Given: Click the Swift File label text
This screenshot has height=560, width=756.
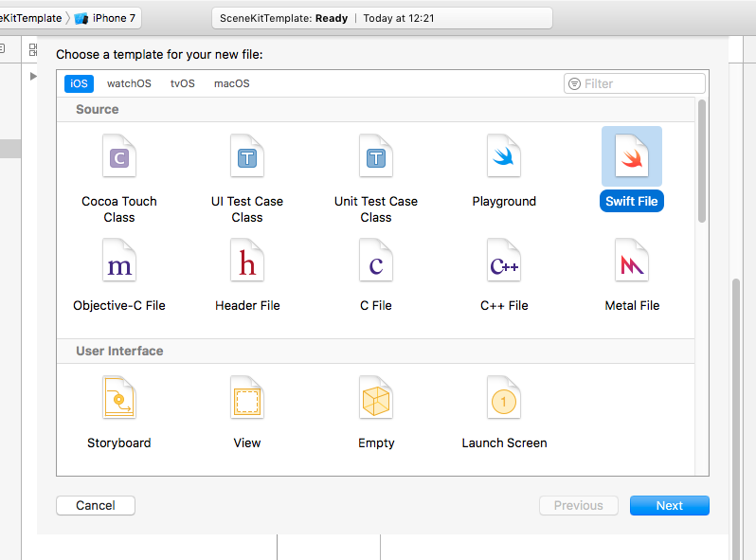Looking at the screenshot, I should (x=632, y=201).
